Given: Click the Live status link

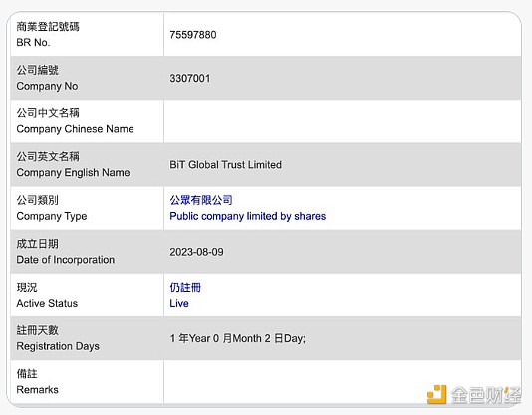Looking at the screenshot, I should (x=179, y=303).
